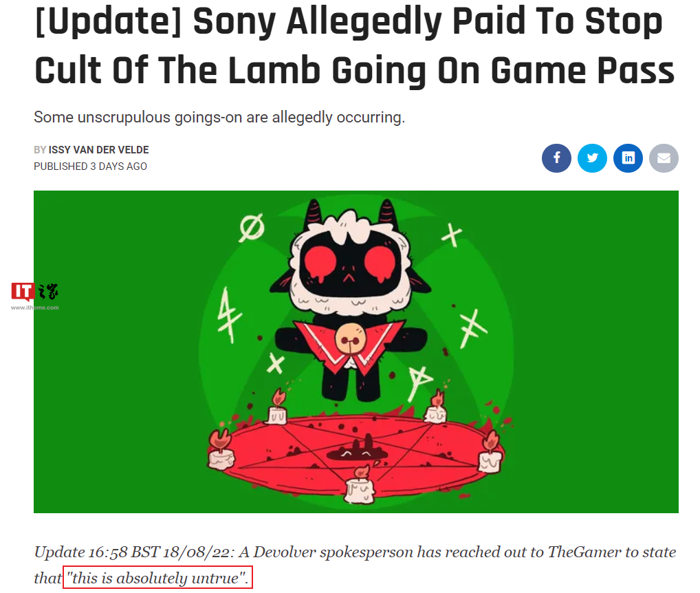The width and height of the screenshot is (700, 593).
Task: Click the "Published 3 days ago" timestamp
Action: coord(90,166)
